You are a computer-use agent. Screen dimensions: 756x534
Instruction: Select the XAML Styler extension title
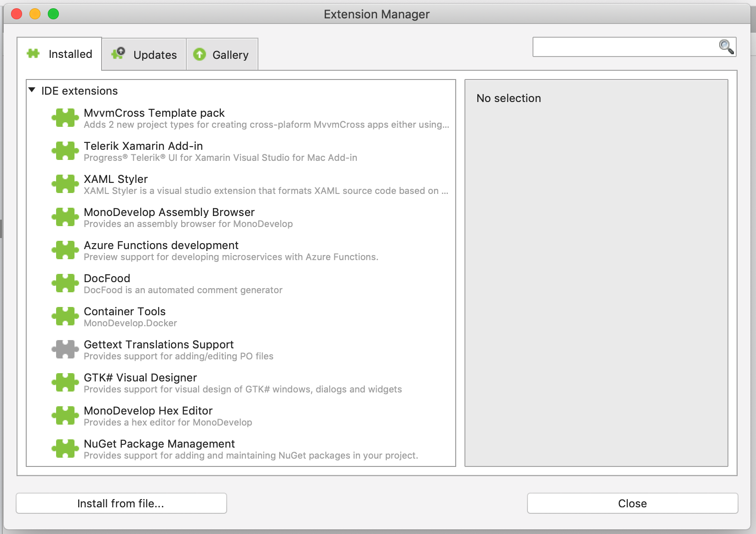click(115, 179)
